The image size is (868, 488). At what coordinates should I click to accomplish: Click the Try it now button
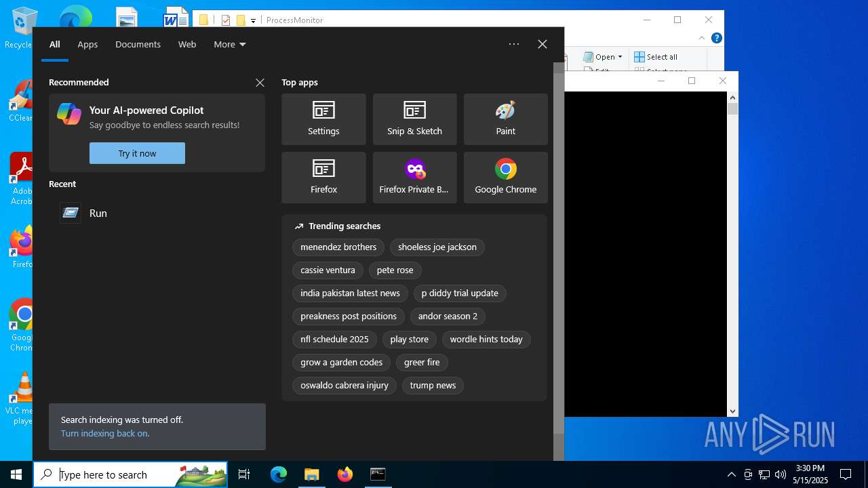pos(137,153)
